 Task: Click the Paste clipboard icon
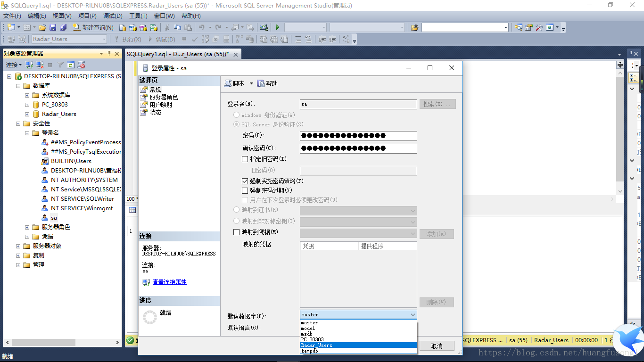[188, 27]
